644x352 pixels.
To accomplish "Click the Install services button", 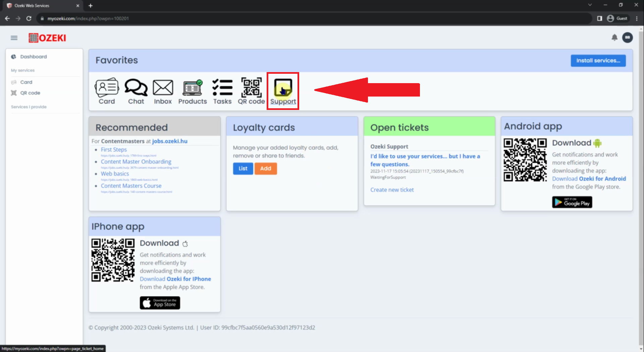I will tap(598, 61).
